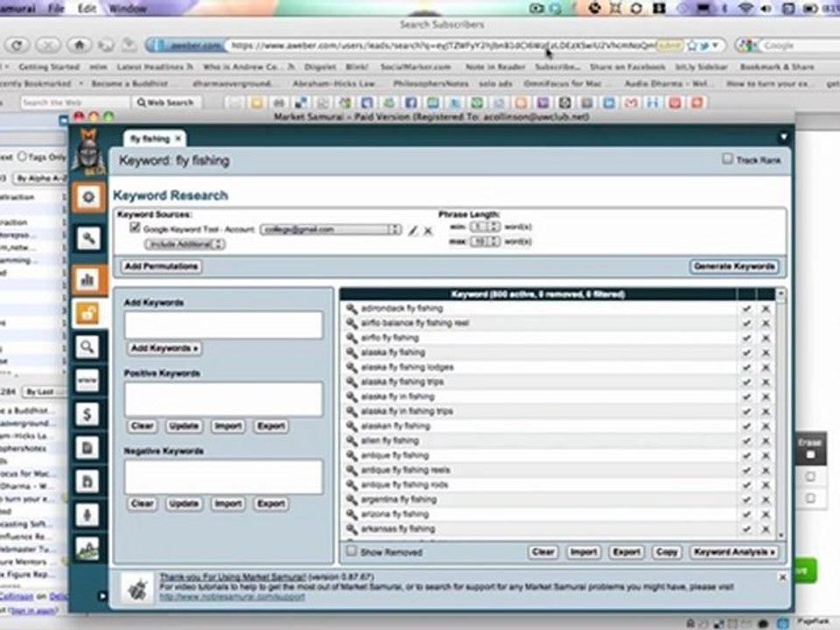Click checkmark for airflo fly fishing row
The width and height of the screenshot is (840, 630).
pos(746,338)
